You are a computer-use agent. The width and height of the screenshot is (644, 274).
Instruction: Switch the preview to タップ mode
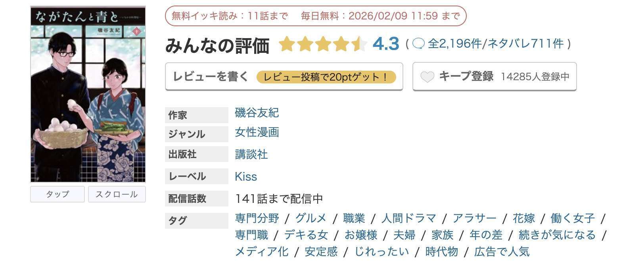coord(57,194)
